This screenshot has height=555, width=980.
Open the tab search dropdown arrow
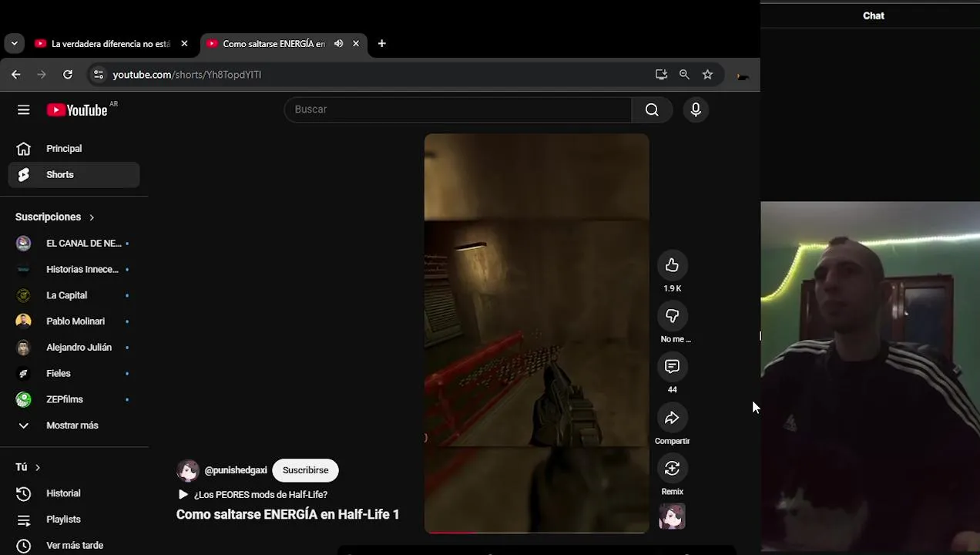[x=14, y=43]
